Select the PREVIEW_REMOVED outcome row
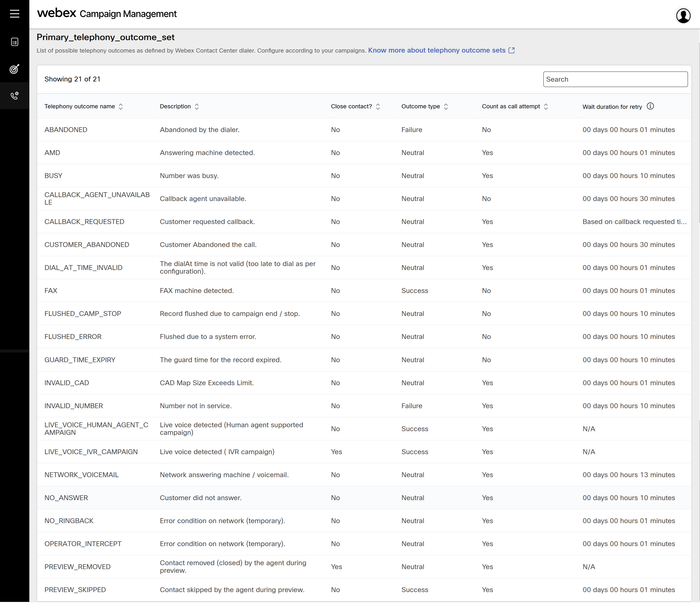Image resolution: width=700 pixels, height=608 pixels. click(77, 567)
